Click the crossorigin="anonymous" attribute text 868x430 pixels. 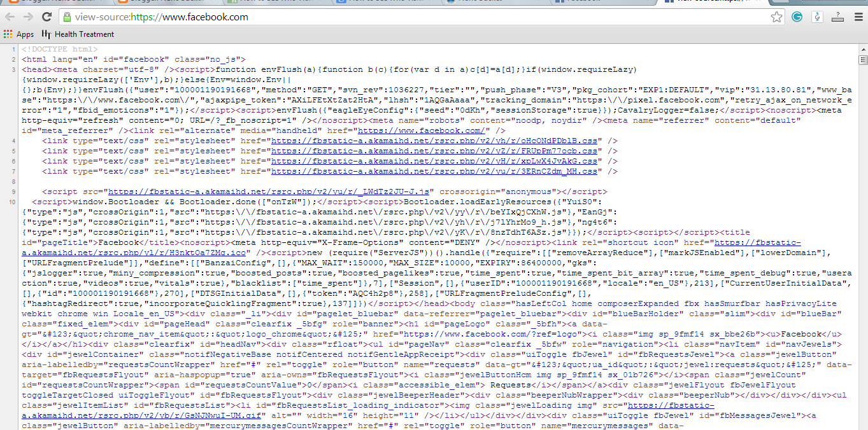pyautogui.click(x=498, y=191)
